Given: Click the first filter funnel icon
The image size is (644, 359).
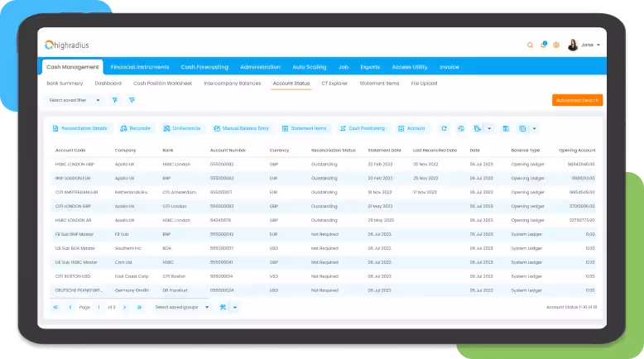Looking at the screenshot, I should tap(115, 100).
